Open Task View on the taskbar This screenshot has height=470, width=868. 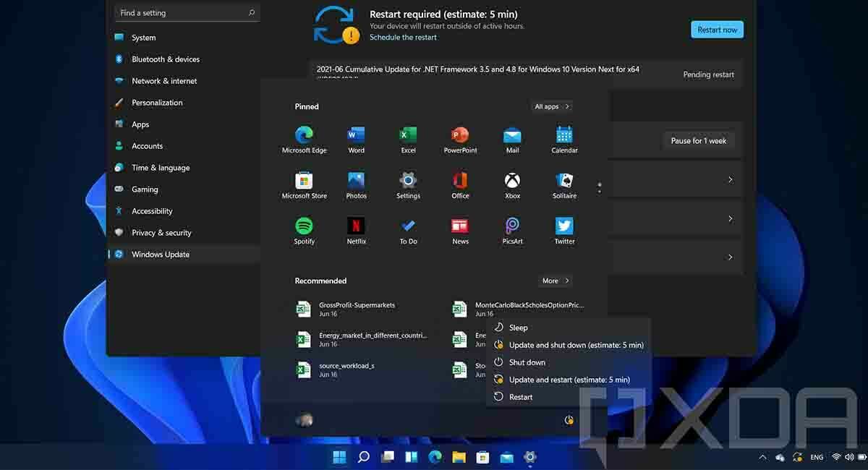pos(388,457)
